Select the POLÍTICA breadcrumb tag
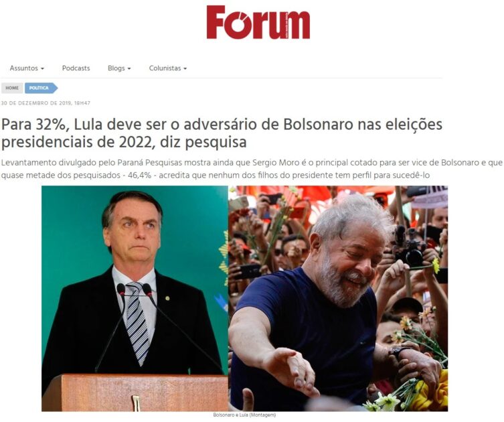The width and height of the screenshot is (504, 422). pos(41,88)
